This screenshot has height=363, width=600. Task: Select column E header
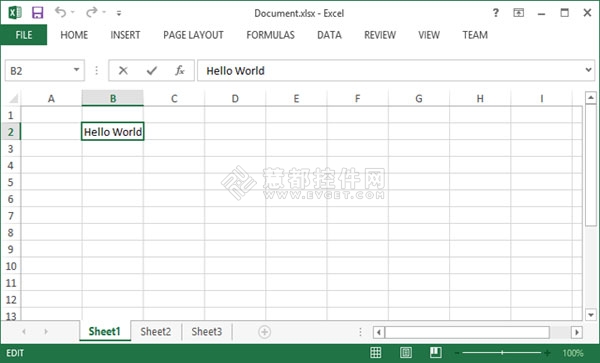[296, 99]
